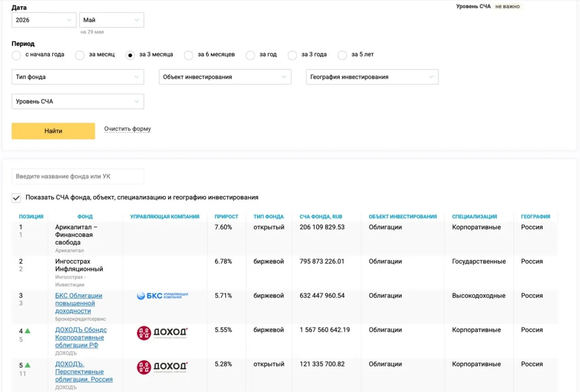
Task: Select the 'за 3 года' period radio
Action: pyautogui.click(x=292, y=55)
